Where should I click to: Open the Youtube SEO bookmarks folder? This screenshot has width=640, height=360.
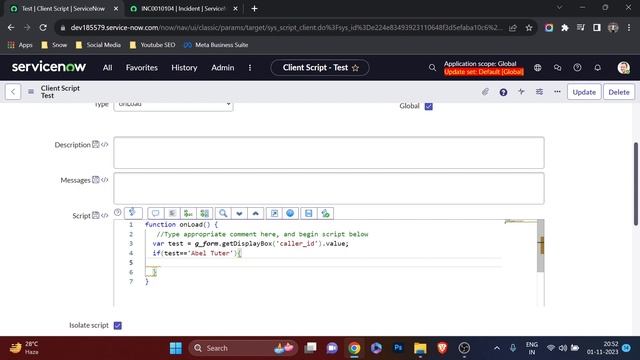[152, 45]
